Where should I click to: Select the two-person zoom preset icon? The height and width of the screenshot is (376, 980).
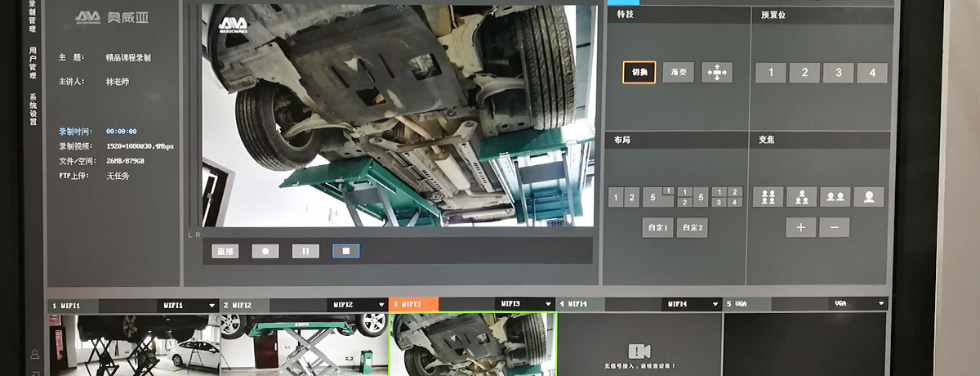835,197
